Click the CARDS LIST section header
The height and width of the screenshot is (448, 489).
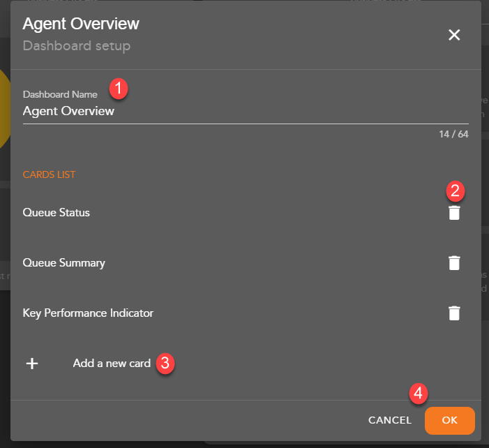(49, 174)
